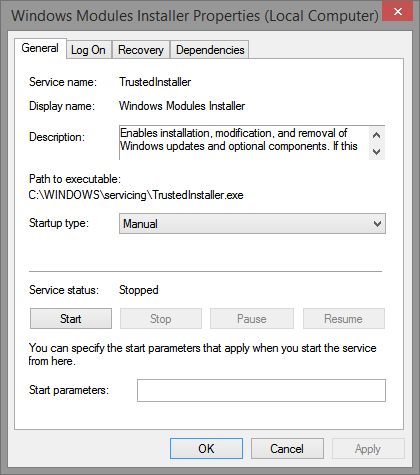This screenshot has width=420, height=475.
Task: Click the Manual startup type combo box
Action: tap(252, 224)
